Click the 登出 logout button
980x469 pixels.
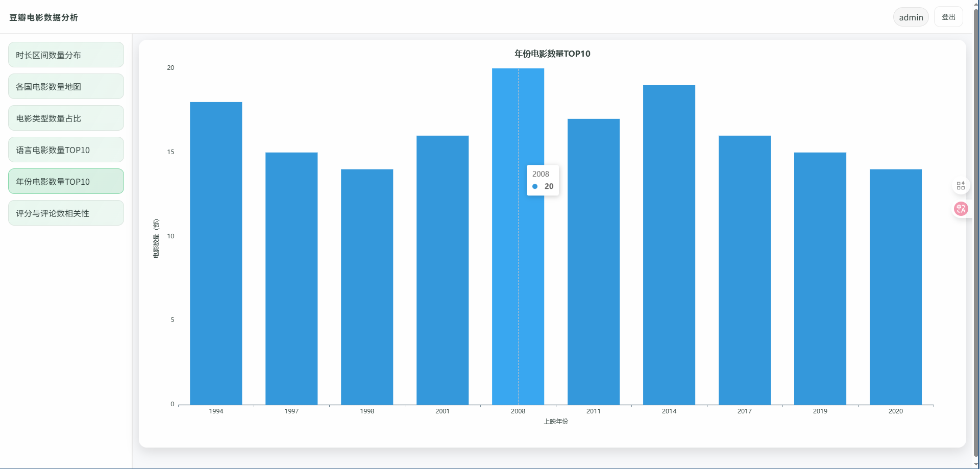(948, 17)
